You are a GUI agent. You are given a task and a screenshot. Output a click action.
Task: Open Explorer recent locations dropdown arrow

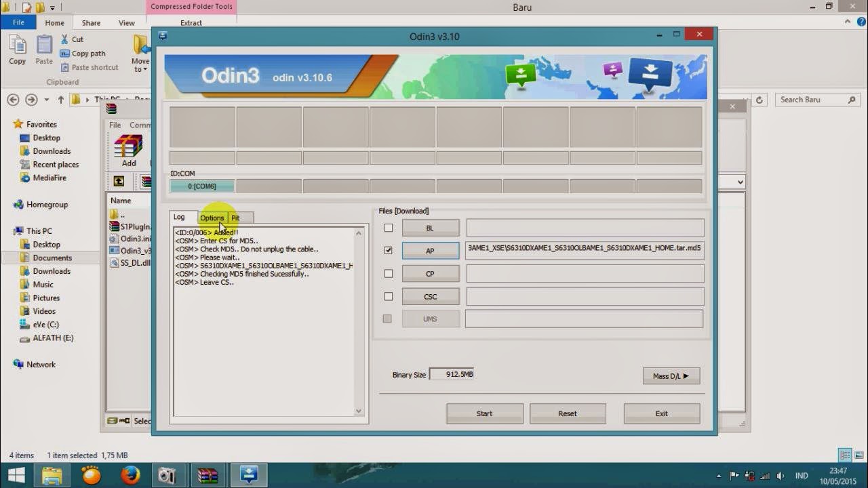[46, 100]
